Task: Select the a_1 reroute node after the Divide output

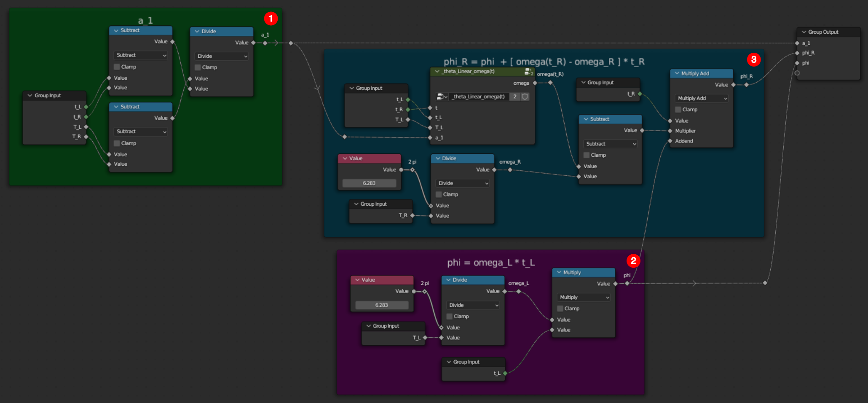Action: click(x=265, y=43)
